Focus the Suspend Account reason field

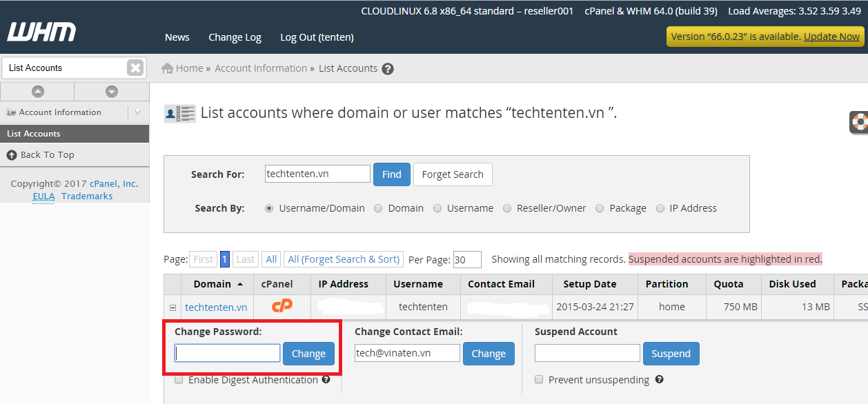click(588, 353)
